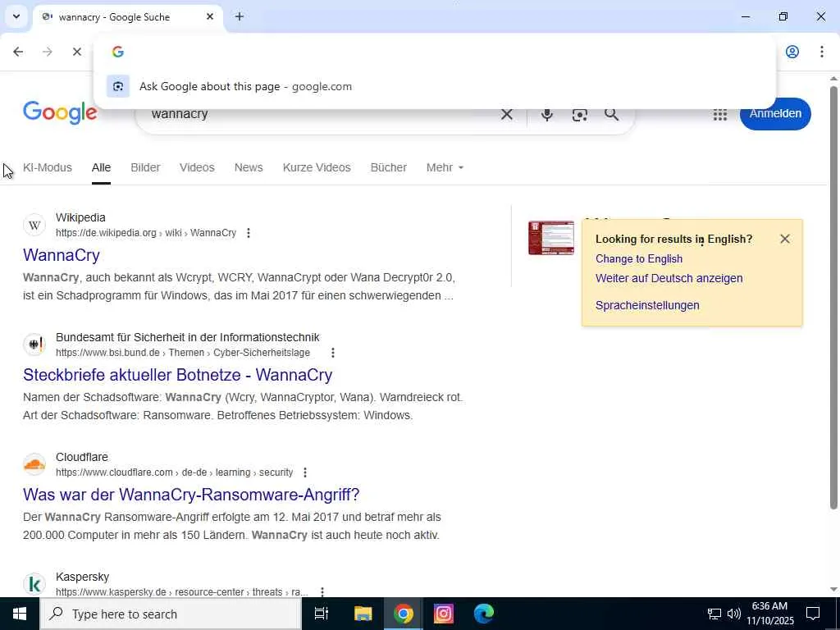Click the network icon in system tray

(x=714, y=614)
